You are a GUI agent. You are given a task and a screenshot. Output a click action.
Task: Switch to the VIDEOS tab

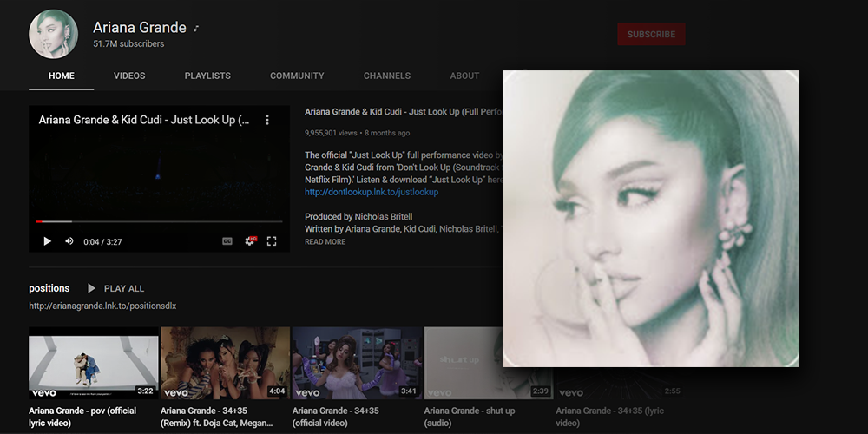129,76
